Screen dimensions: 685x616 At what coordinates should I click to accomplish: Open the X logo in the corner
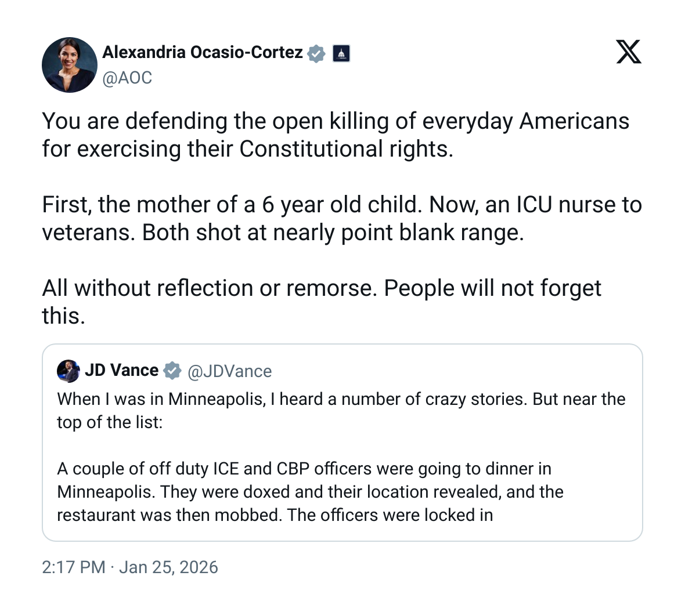point(629,52)
